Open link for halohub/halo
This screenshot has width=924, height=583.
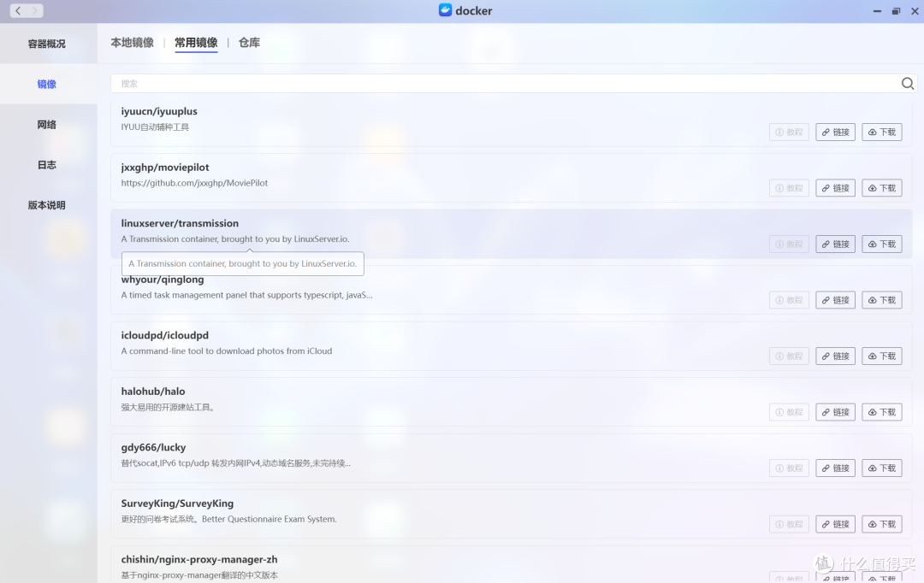point(836,412)
